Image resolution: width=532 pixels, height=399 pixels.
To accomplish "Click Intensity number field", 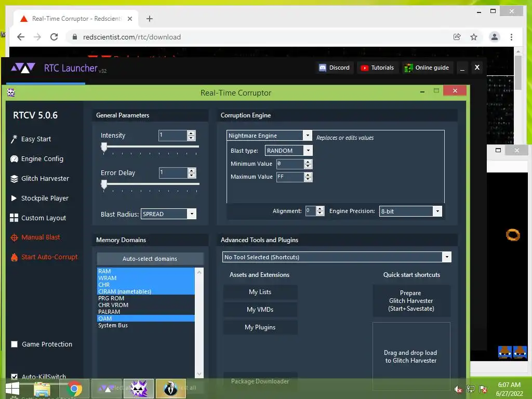I will (x=173, y=136).
